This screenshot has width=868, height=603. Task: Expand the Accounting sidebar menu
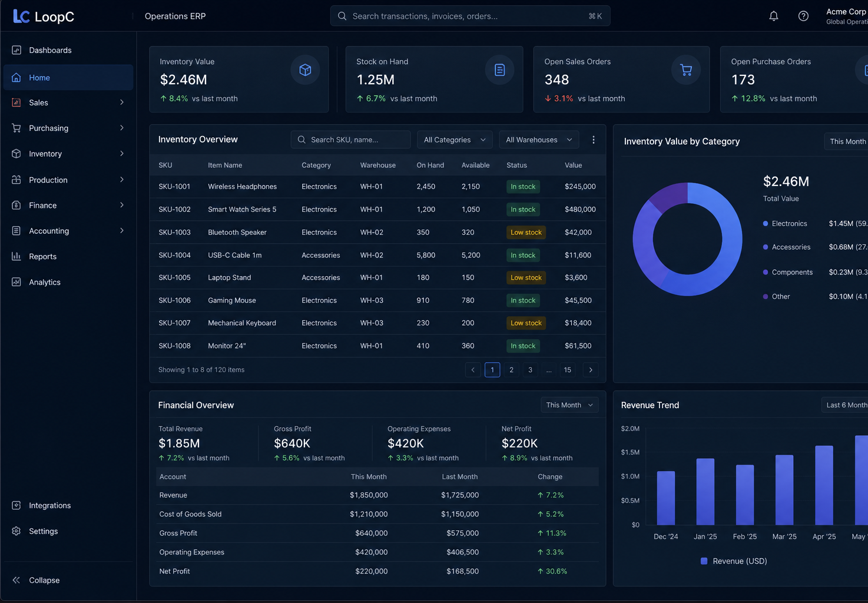pyautogui.click(x=122, y=231)
